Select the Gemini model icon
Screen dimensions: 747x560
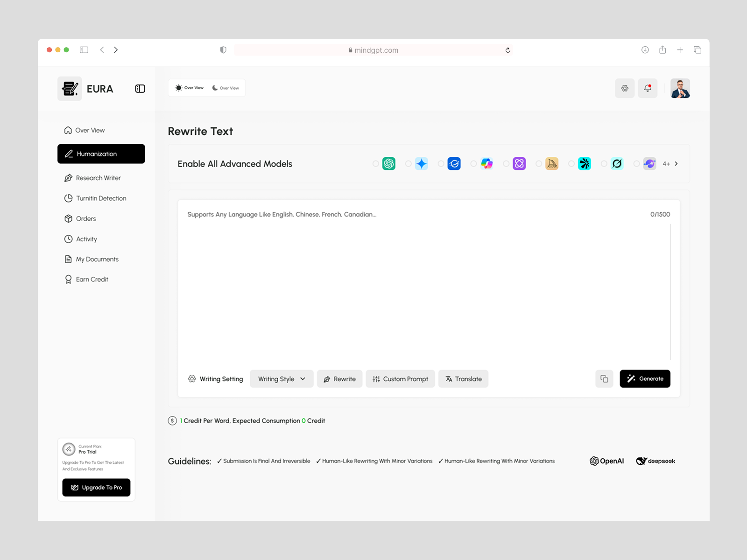(422, 163)
